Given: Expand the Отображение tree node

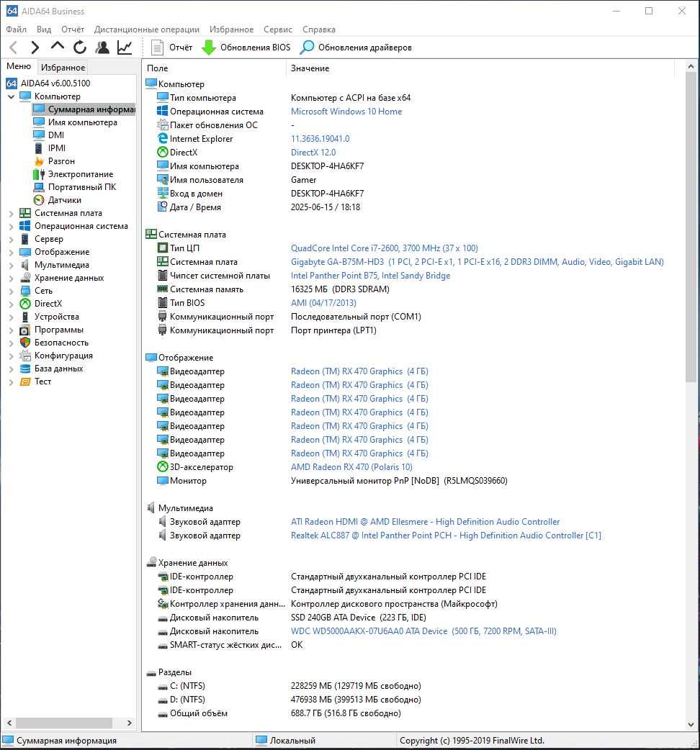Looking at the screenshot, I should (11, 252).
